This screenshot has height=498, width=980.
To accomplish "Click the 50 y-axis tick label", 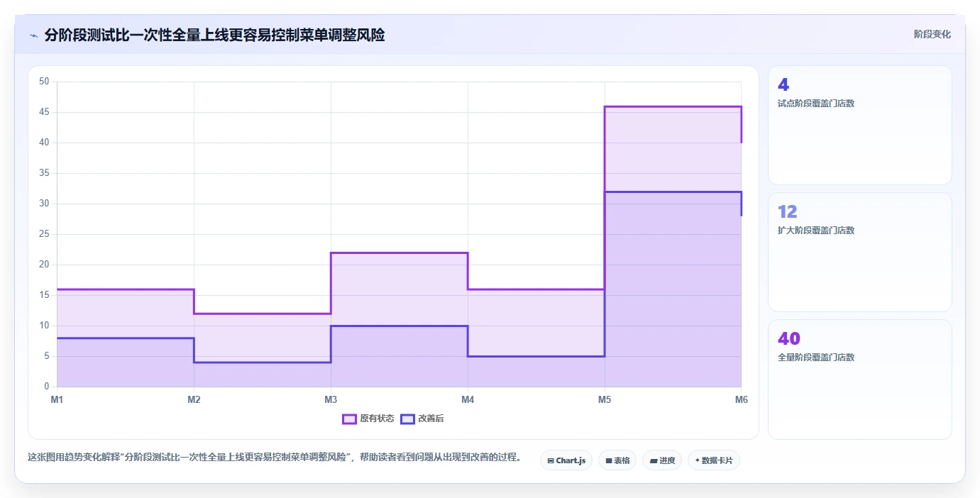I will tap(44, 82).
